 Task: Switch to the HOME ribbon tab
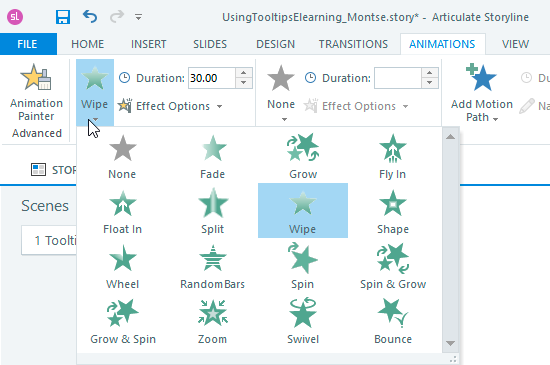click(88, 44)
